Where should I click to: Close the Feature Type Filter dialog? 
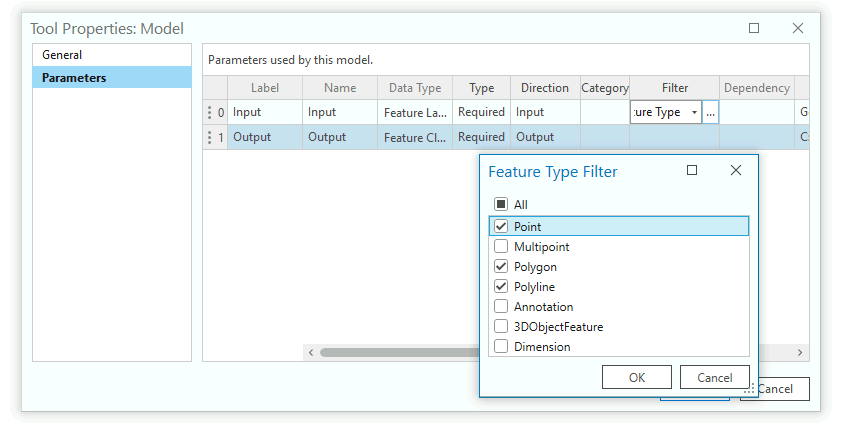[x=736, y=171]
